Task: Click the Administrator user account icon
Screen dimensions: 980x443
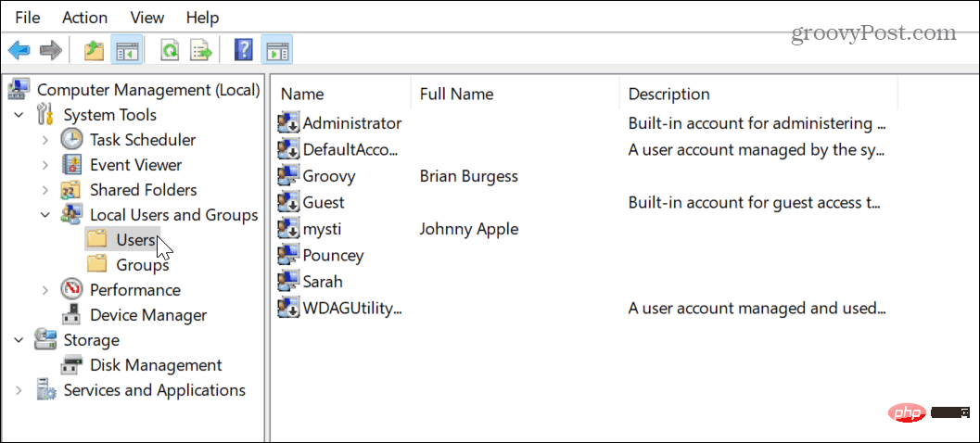Action: (x=288, y=123)
